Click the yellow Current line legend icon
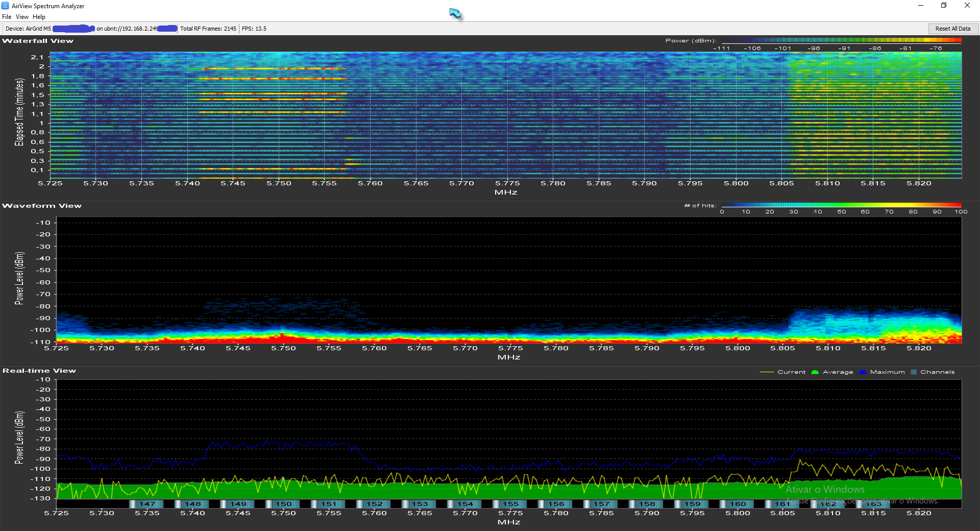The width and height of the screenshot is (980, 531). tap(767, 372)
